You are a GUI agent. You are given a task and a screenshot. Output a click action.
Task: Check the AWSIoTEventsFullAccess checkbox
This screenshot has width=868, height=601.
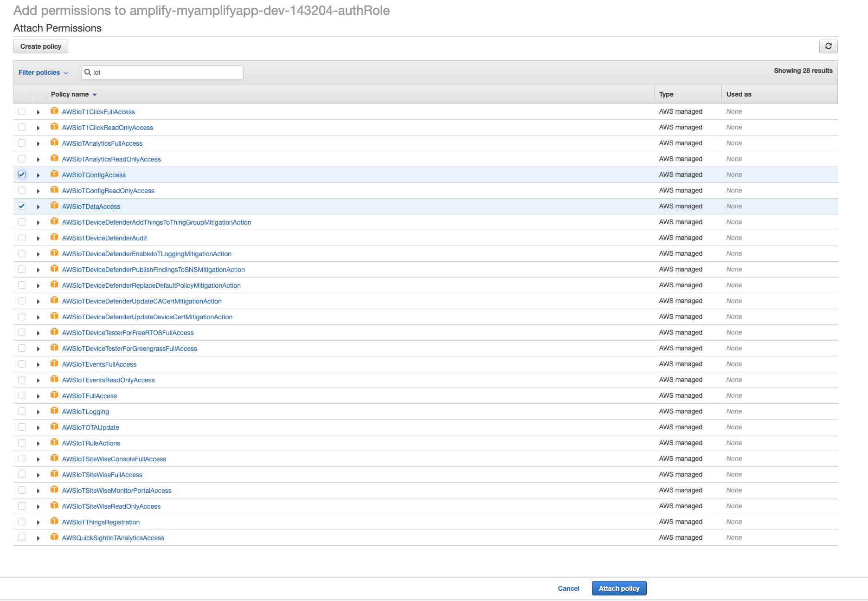pyautogui.click(x=22, y=364)
